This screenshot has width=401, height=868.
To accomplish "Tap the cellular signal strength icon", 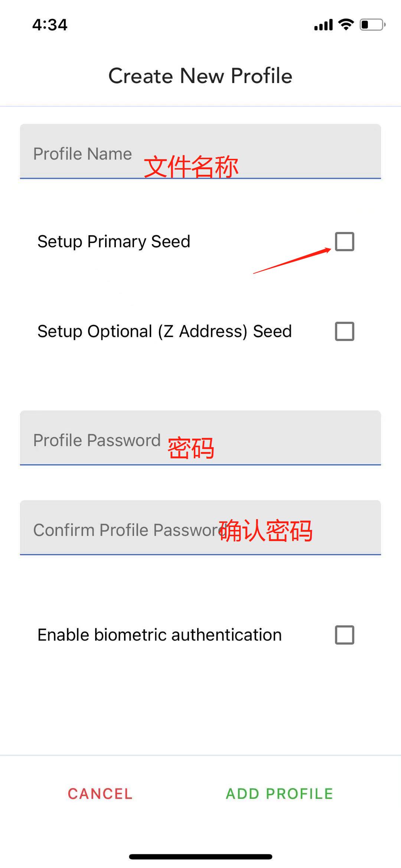I will click(323, 25).
